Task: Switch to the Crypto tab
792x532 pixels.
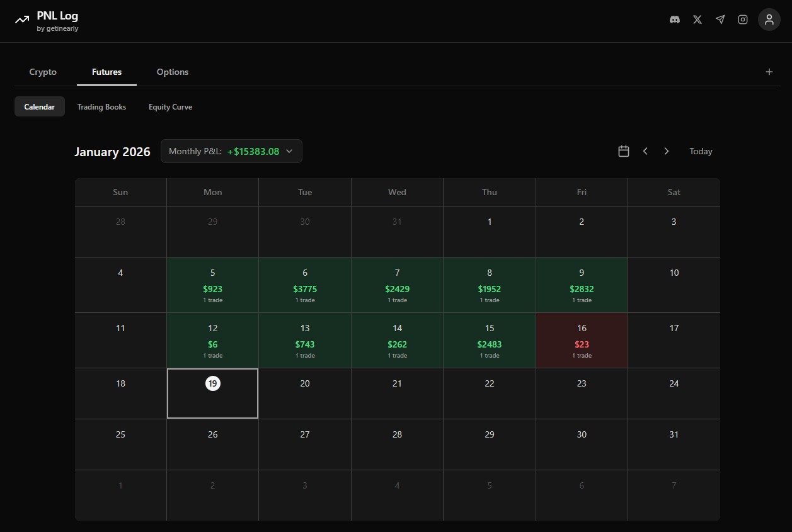Action: coord(43,72)
